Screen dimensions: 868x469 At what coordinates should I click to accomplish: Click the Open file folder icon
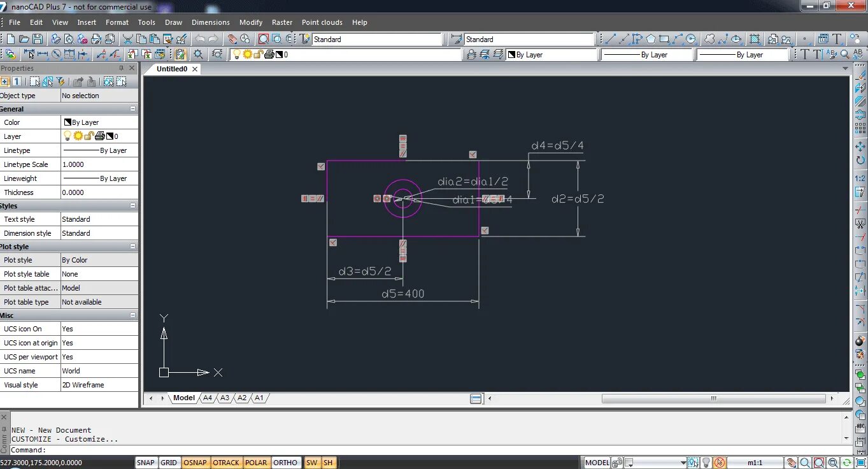coord(24,39)
